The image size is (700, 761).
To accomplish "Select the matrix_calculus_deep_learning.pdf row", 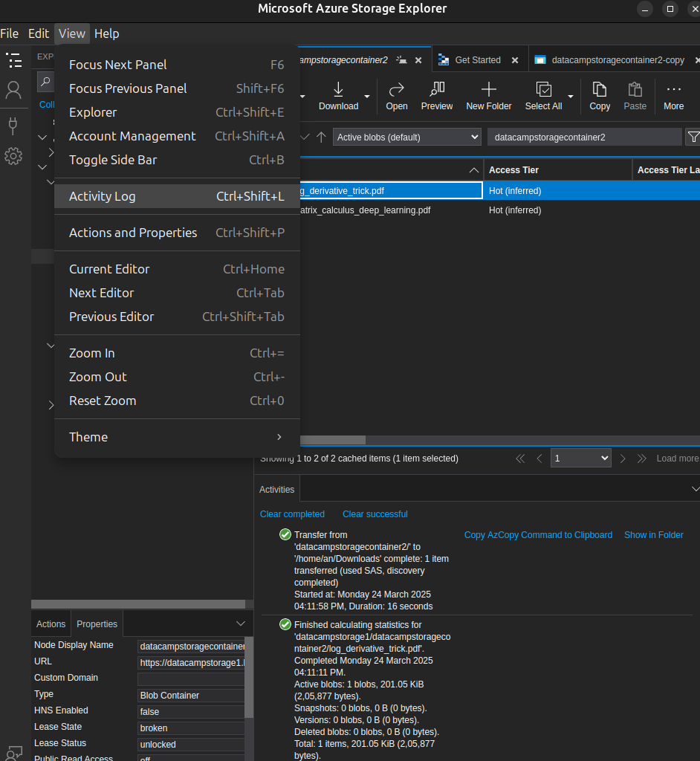I will [x=364, y=210].
